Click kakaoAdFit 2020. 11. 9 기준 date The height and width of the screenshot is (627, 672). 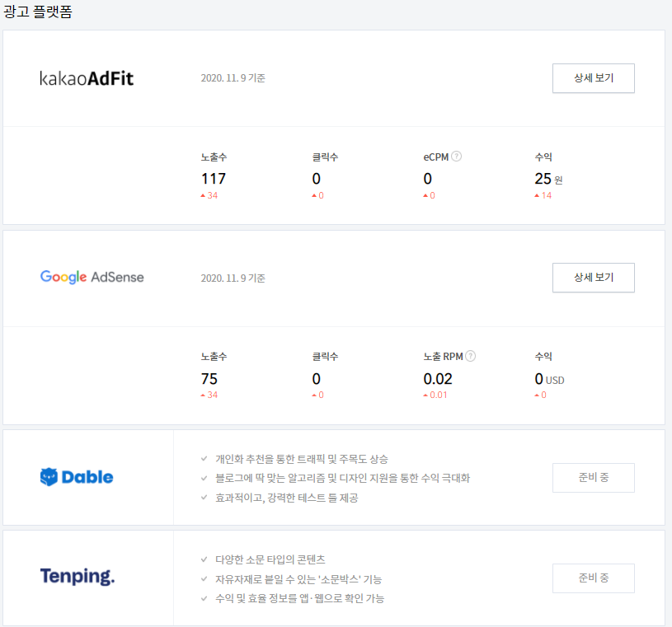(233, 78)
